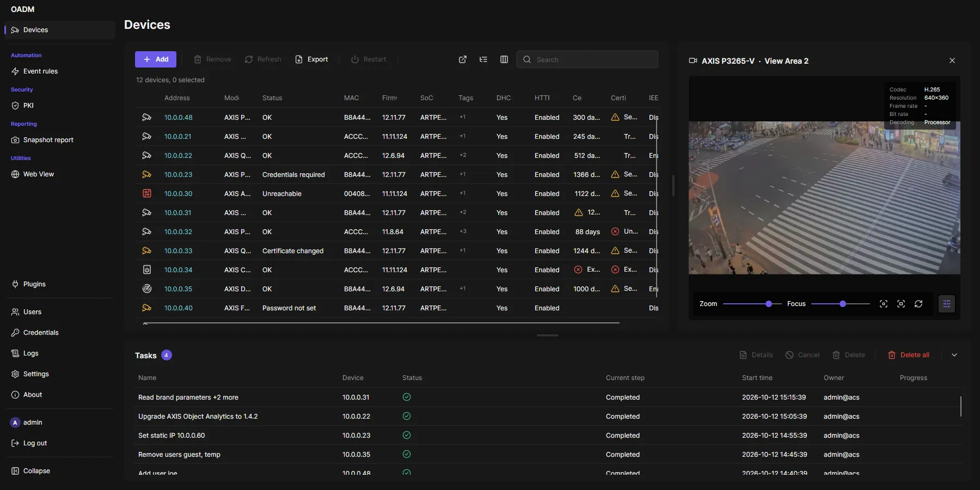Click the camera live view image
This screenshot has height=490, width=980.
pos(824,198)
